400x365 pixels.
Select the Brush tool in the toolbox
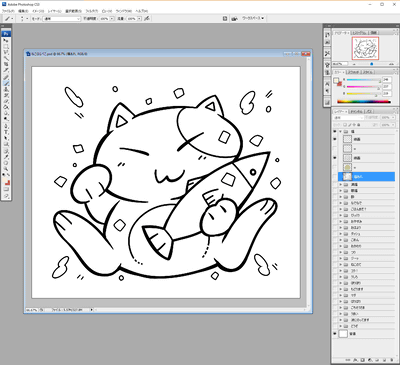coord(6,83)
